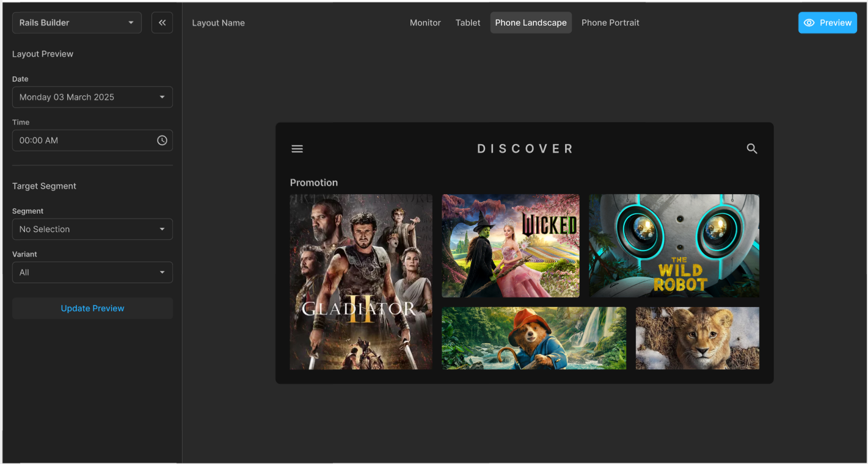
Task: Open The Wild Robot promotion tile
Action: pos(674,246)
